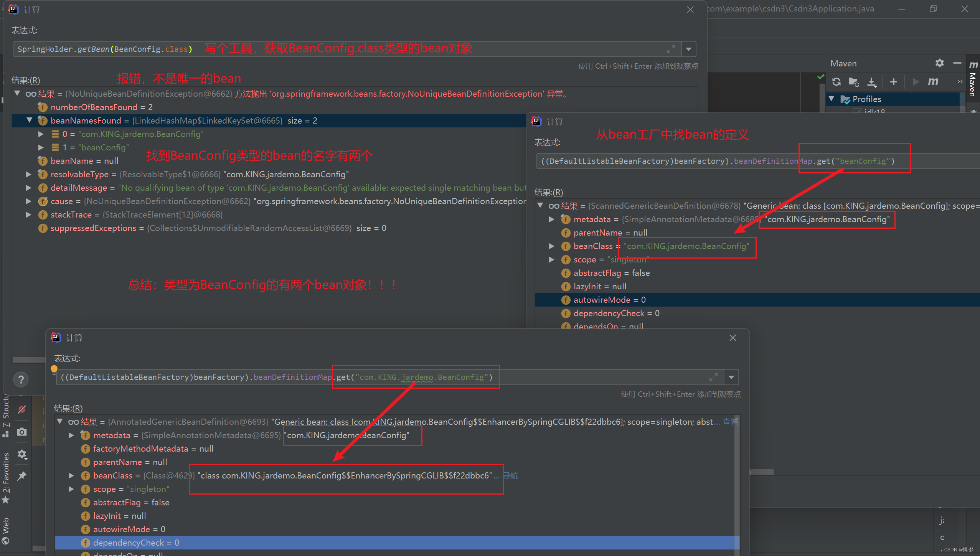The width and height of the screenshot is (980, 556).
Task: Hide the Maven panel with minus icon
Action: [x=957, y=63]
